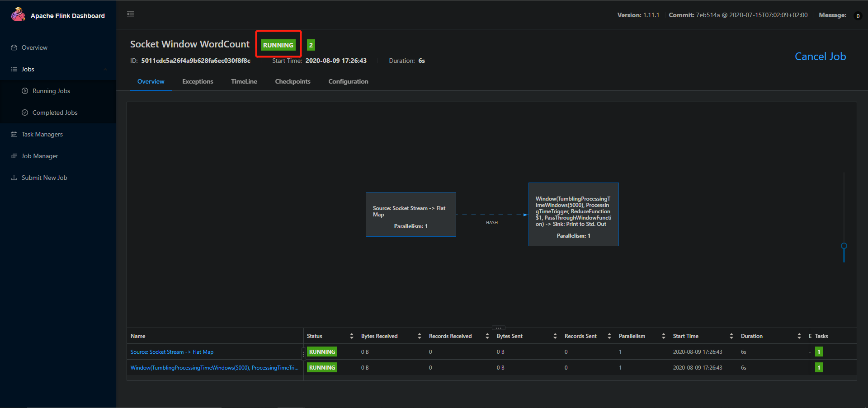Click the green task count badge showing 2

[x=311, y=45]
